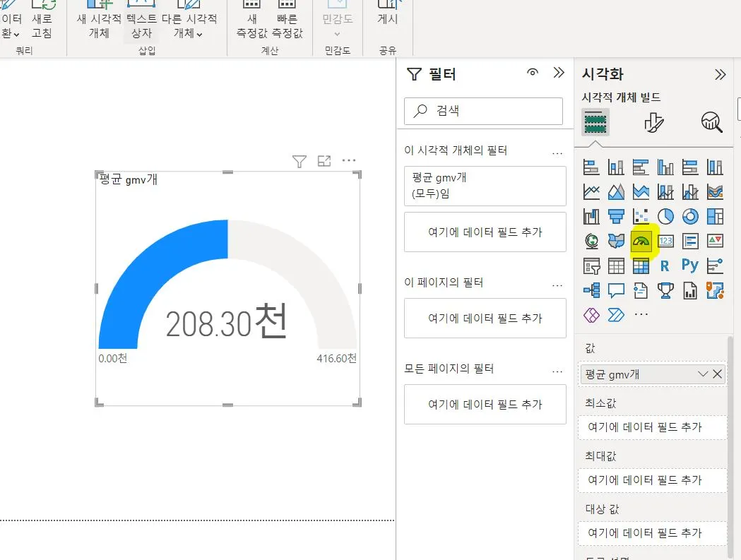Select the clustered bar chart visual
The width and height of the screenshot is (741, 560).
point(641,167)
